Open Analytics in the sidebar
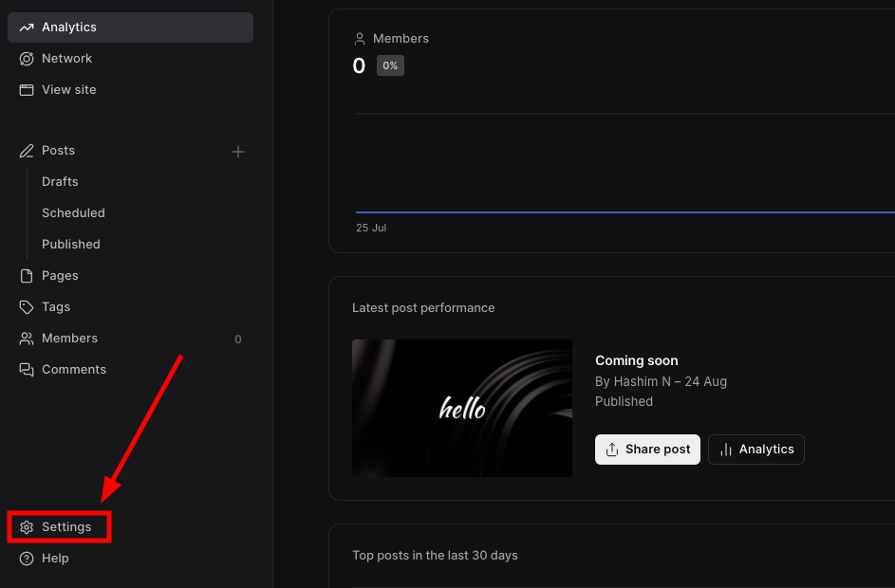This screenshot has width=895, height=588. tap(130, 28)
